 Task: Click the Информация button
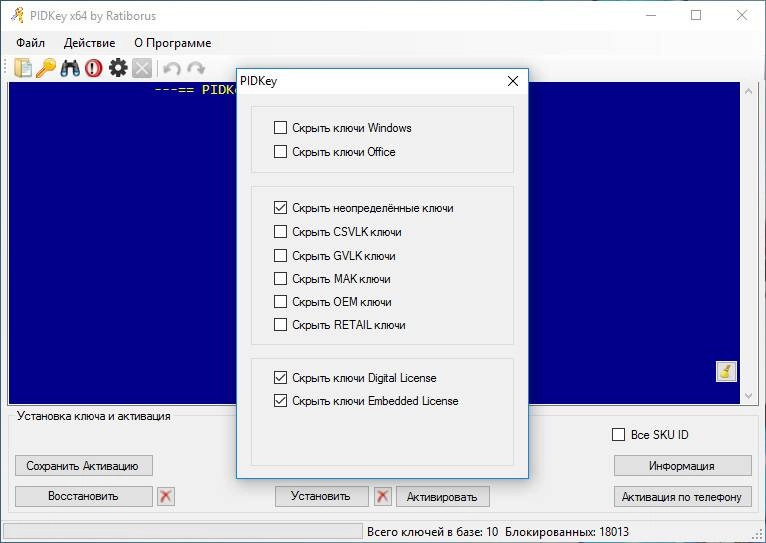(x=682, y=466)
